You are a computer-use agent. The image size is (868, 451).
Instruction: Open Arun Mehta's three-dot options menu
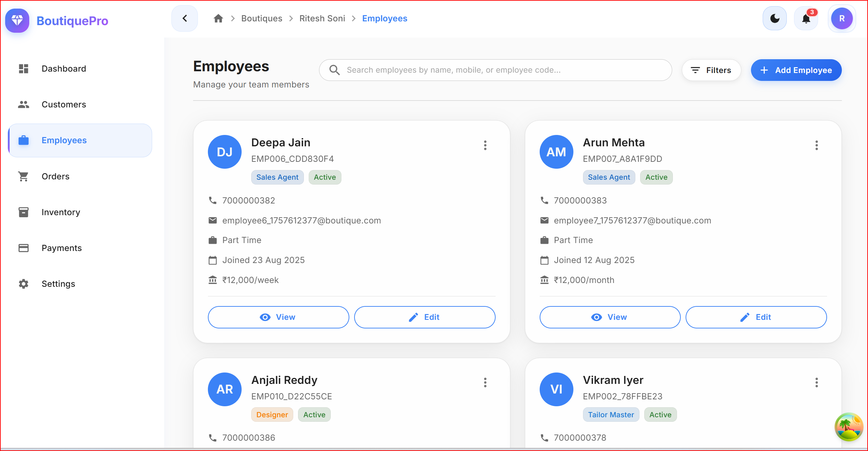(x=816, y=145)
